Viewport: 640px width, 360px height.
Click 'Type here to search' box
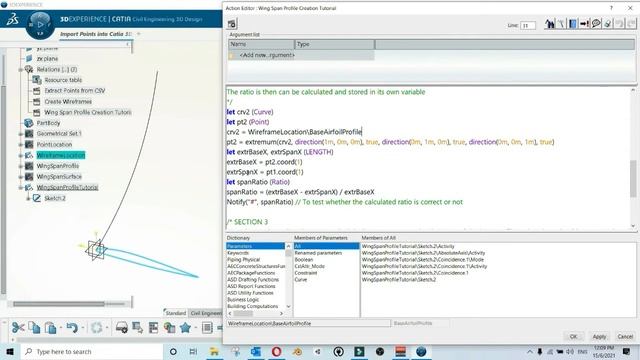point(92,351)
